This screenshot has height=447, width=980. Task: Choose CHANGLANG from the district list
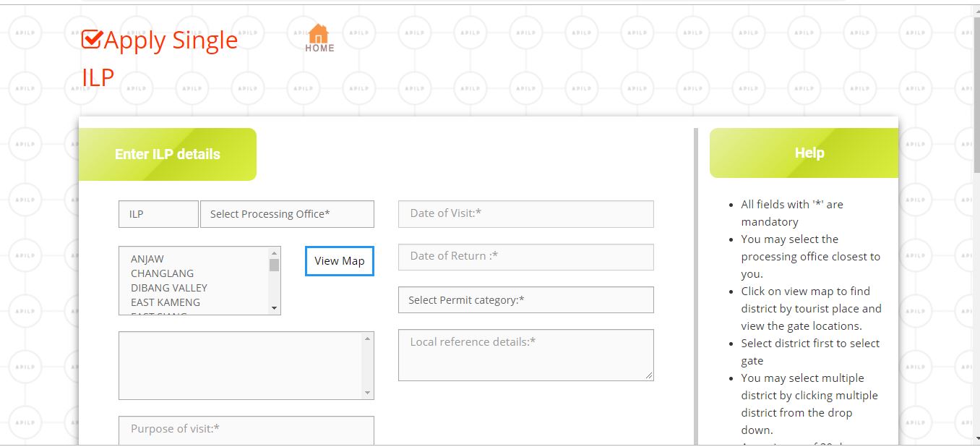(162, 273)
